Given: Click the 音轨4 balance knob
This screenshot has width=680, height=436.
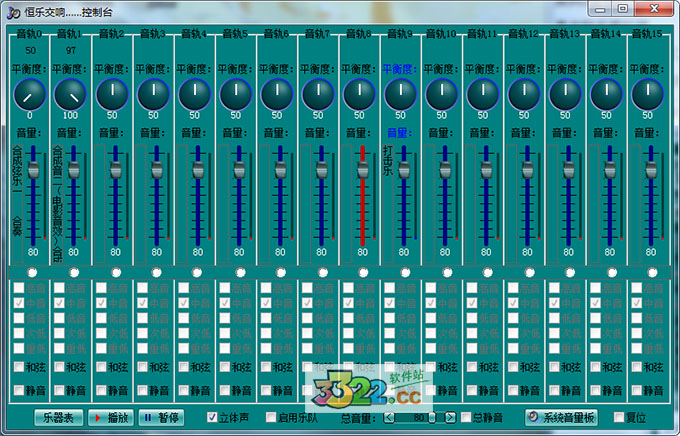Looking at the screenshot, I should click(194, 94).
